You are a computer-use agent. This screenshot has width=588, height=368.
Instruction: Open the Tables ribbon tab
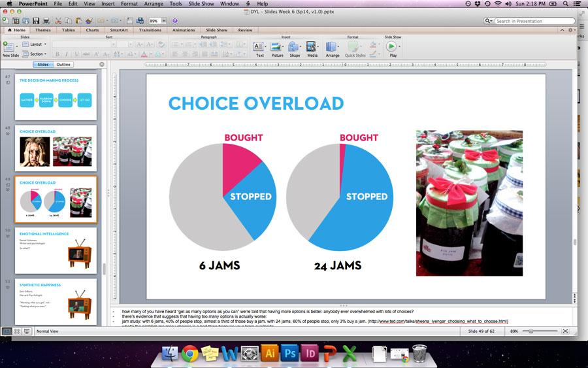point(68,30)
